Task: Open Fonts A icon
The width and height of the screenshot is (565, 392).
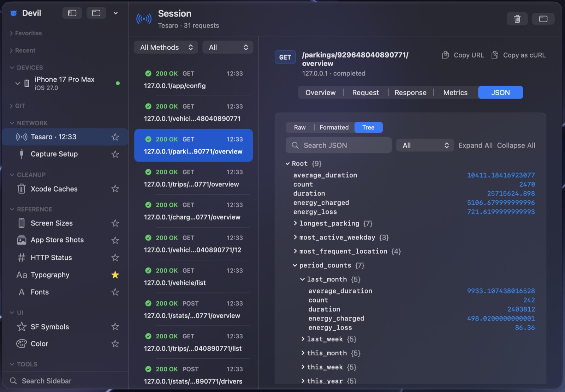Action: [22, 292]
